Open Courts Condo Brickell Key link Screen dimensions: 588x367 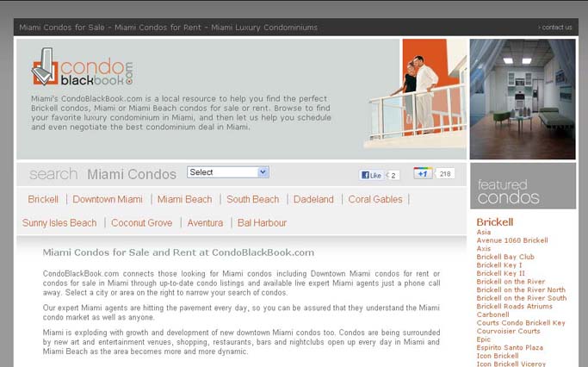point(521,323)
